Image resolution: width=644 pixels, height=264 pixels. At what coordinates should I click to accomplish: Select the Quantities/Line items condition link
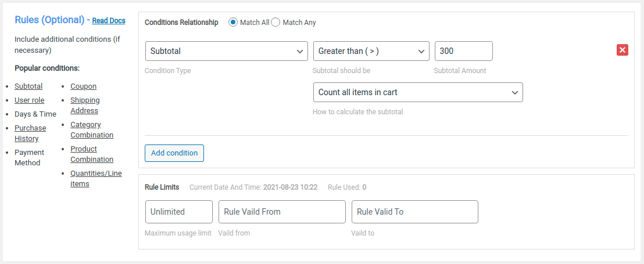click(x=95, y=179)
